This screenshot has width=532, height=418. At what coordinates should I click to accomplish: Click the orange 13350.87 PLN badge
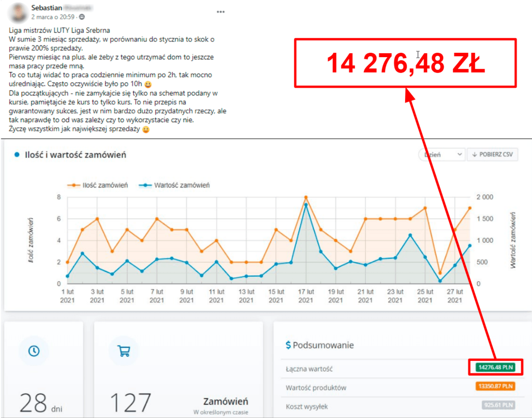click(x=495, y=387)
